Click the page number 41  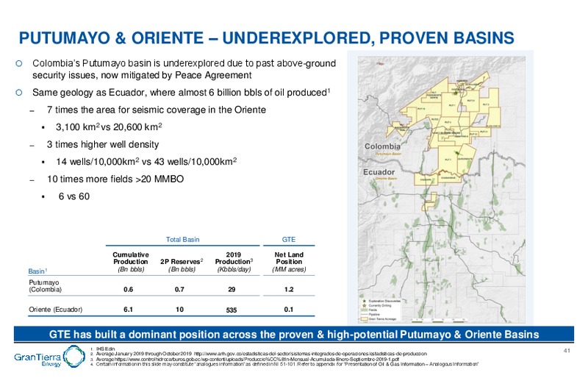(x=567, y=351)
